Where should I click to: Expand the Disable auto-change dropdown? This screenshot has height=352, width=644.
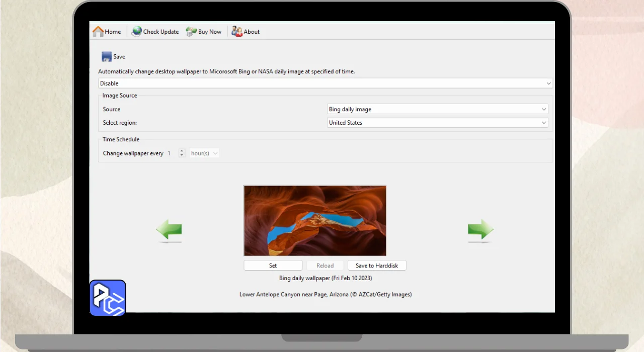(x=325, y=83)
